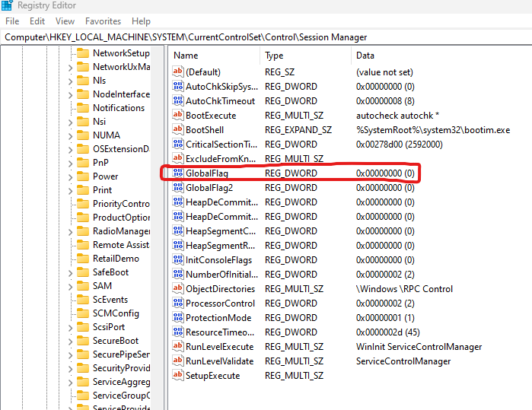
Task: Expand the ScsiPort tree node
Action: click(x=70, y=328)
